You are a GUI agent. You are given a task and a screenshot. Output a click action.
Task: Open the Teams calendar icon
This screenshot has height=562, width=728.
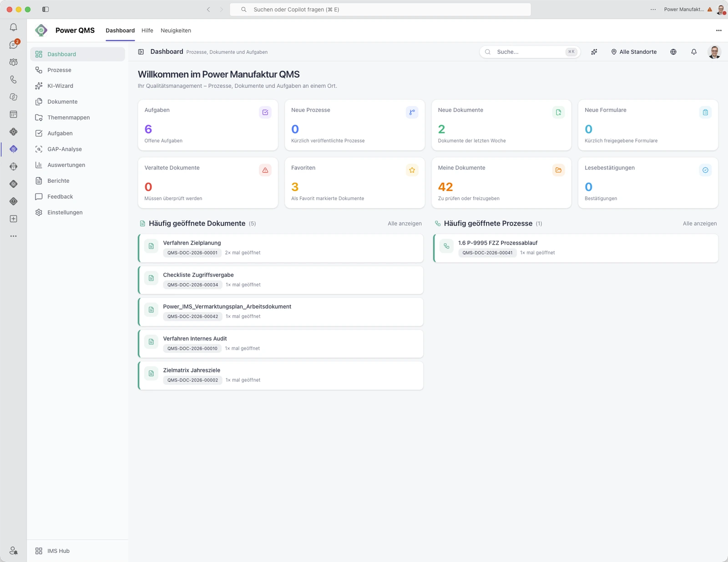pyautogui.click(x=14, y=114)
